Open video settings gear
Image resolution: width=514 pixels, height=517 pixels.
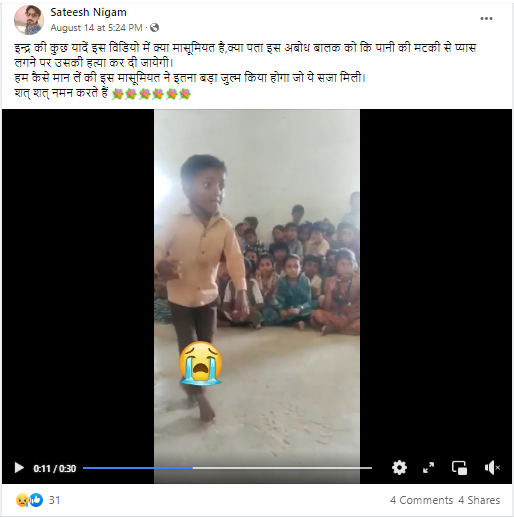(x=399, y=468)
